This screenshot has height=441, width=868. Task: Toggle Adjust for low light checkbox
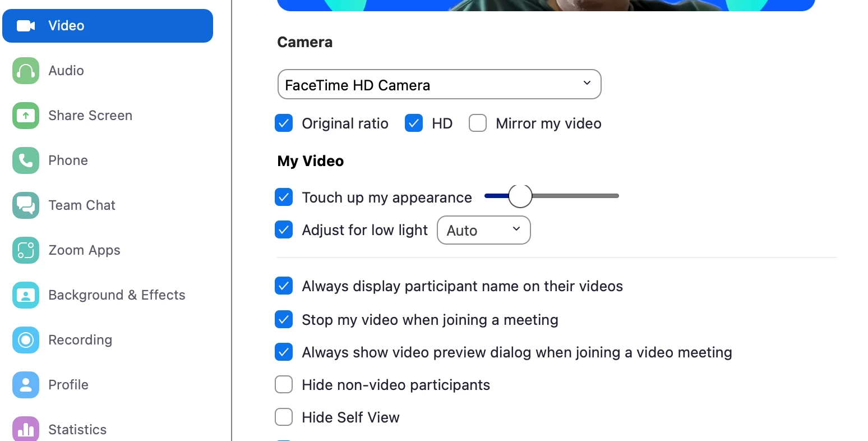(x=284, y=229)
